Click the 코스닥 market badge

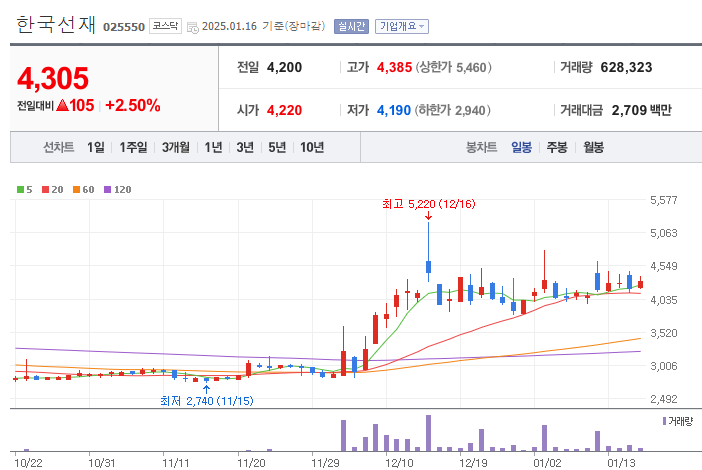(x=165, y=26)
